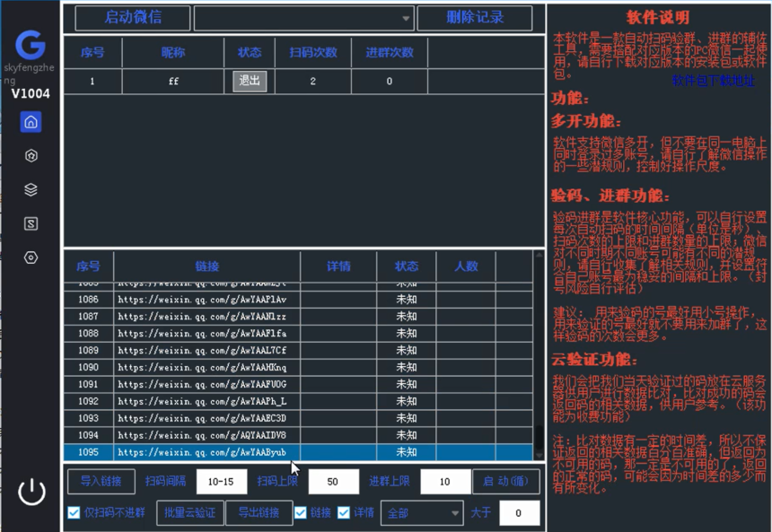
Task: Click the 详情 column header
Action: (x=338, y=266)
